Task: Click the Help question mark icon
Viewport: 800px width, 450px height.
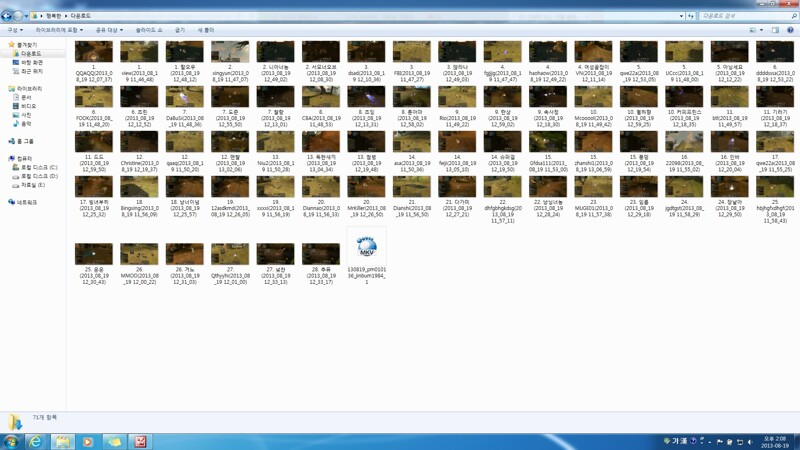Action: click(790, 30)
